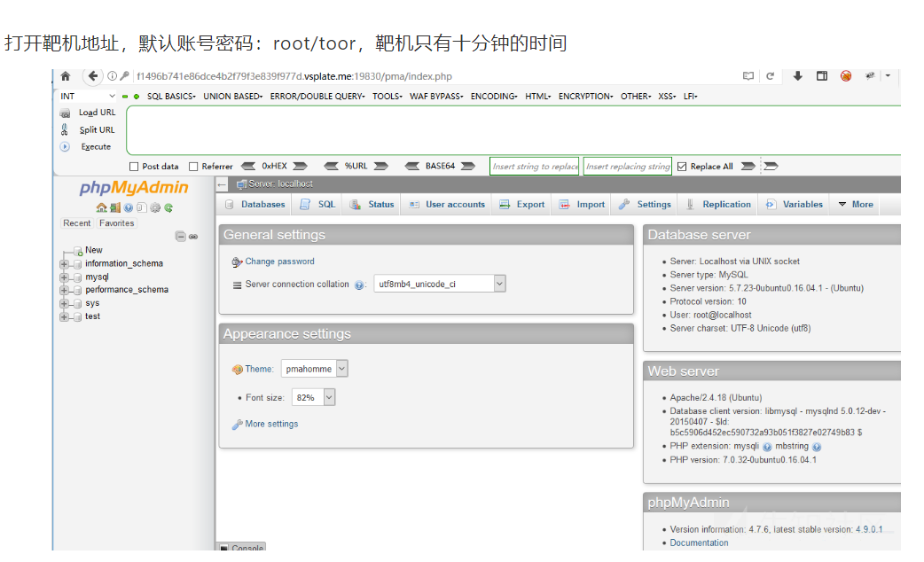This screenshot has width=924, height=562.
Task: Enable the Post data checkbox
Action: 134,167
